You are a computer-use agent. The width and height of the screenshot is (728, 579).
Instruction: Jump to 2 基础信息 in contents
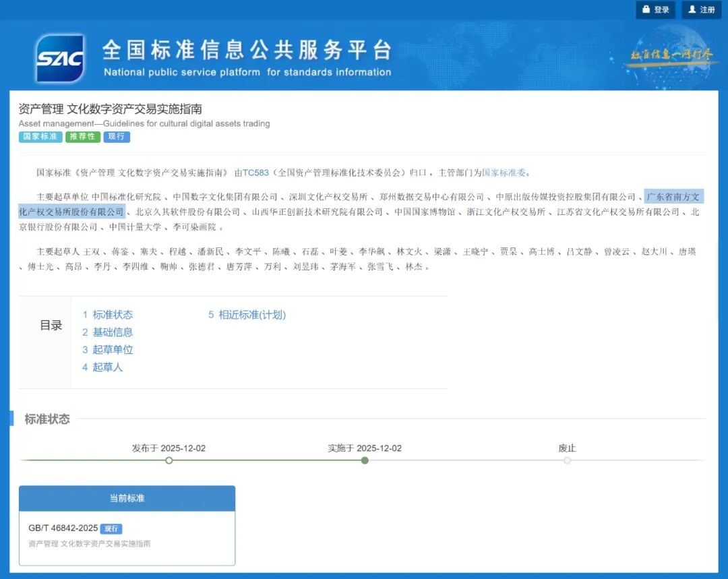108,332
